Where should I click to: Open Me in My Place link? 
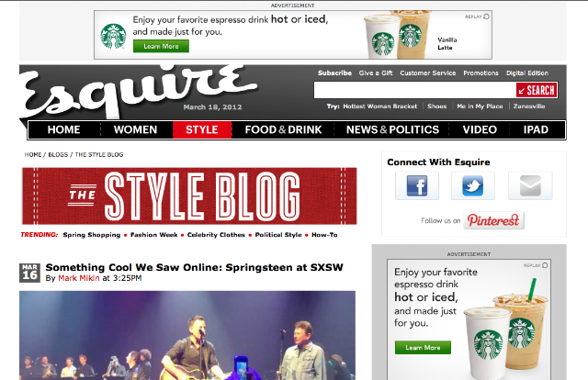pos(480,106)
